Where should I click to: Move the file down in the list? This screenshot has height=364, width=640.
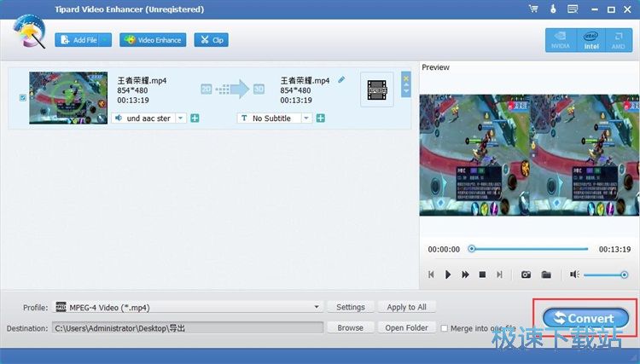pyautogui.click(x=405, y=91)
